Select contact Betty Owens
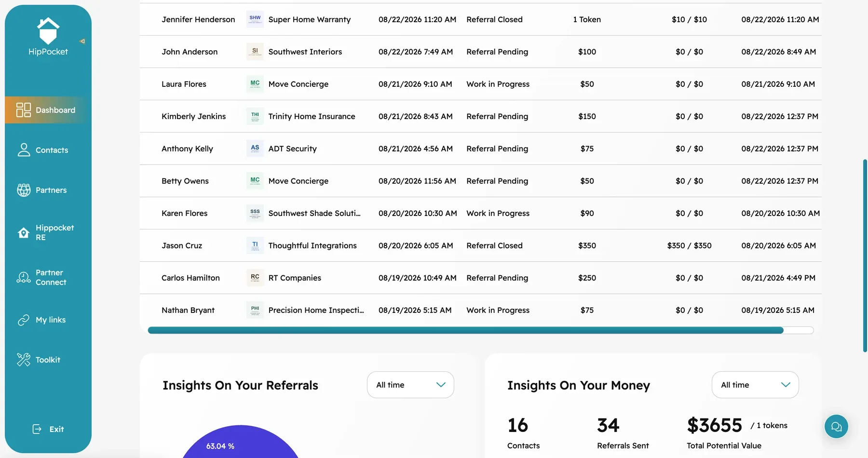The width and height of the screenshot is (868, 458). pos(185,181)
